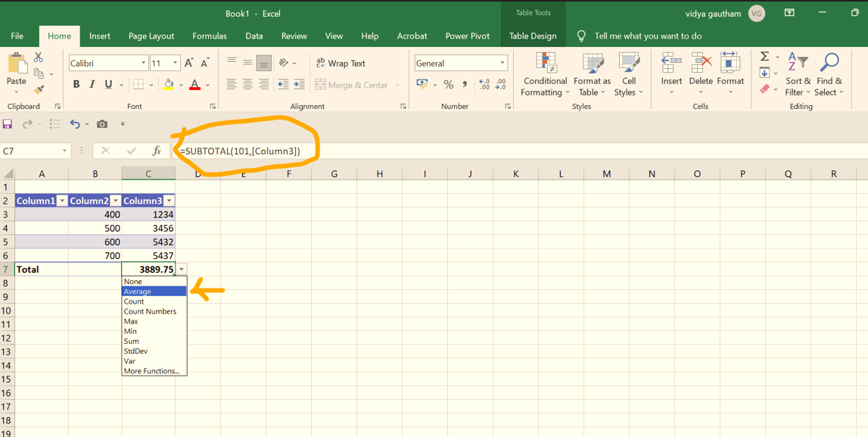
Task: Click the Increase Font Size icon
Action: click(x=189, y=64)
